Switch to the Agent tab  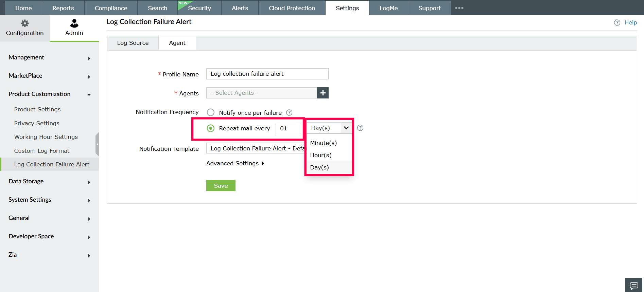point(177,43)
